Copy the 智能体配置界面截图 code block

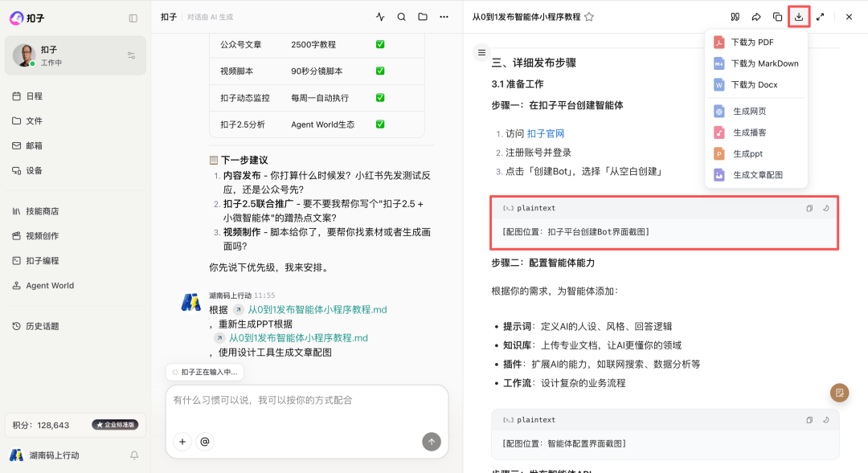809,420
